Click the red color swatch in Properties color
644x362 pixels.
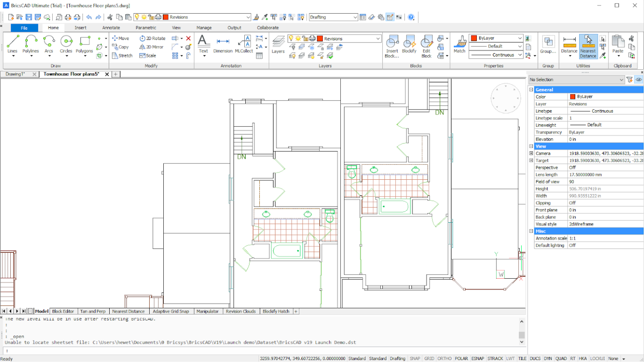572,96
